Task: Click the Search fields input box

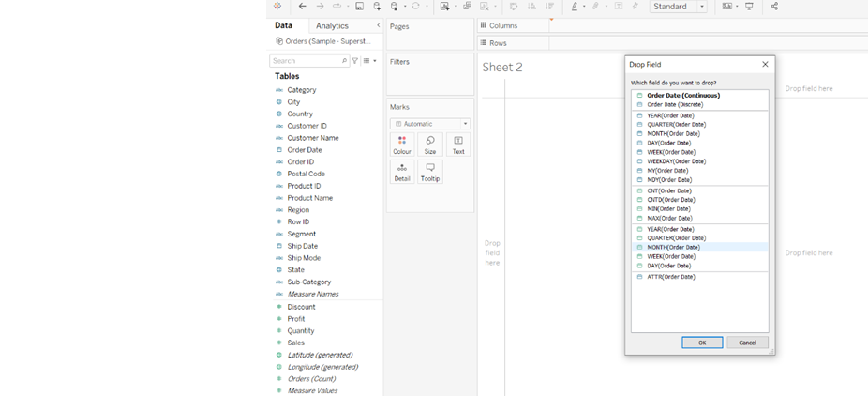Action: 309,61
